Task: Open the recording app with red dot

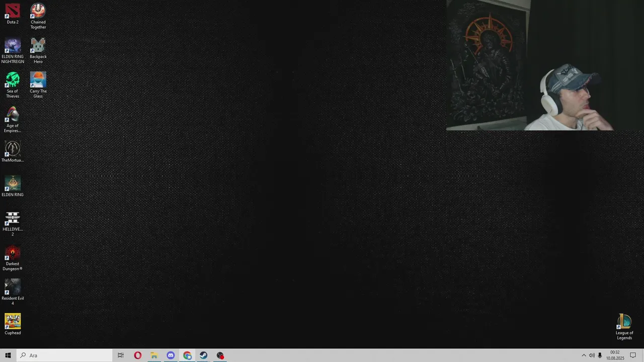Action: click(x=220, y=355)
